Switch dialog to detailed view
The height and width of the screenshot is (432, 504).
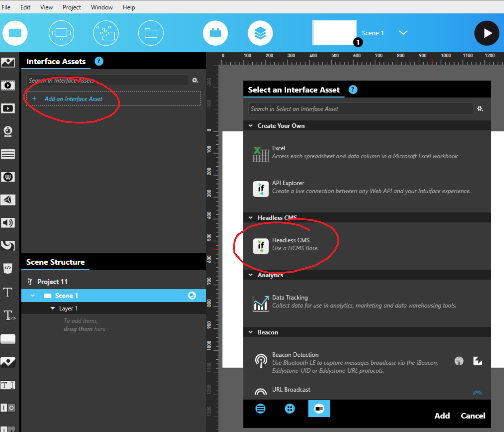319,408
